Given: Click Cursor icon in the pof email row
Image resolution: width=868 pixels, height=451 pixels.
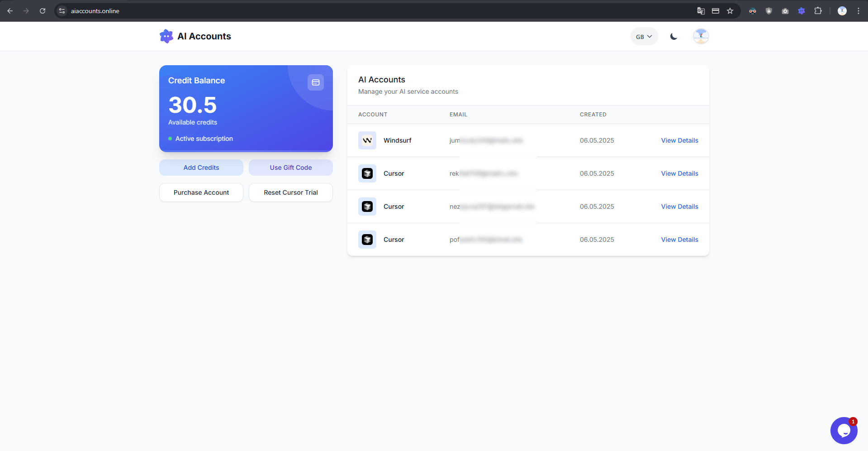Looking at the screenshot, I should coord(367,240).
